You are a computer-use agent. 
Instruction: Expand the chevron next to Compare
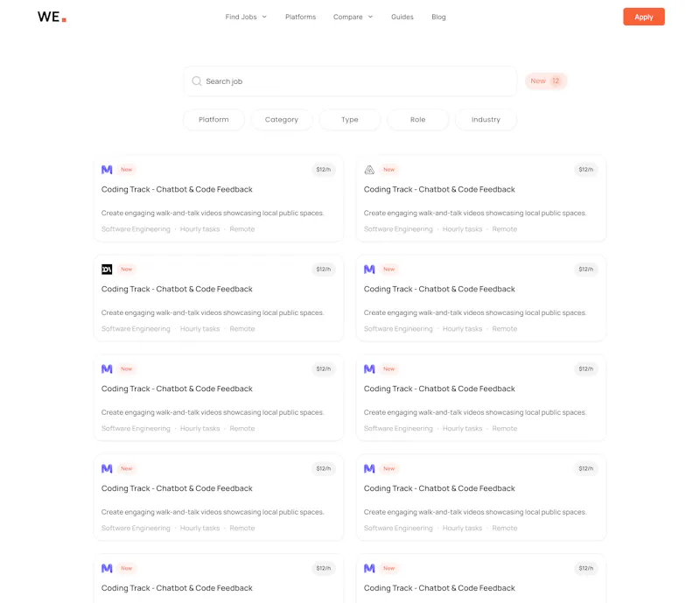(x=370, y=17)
